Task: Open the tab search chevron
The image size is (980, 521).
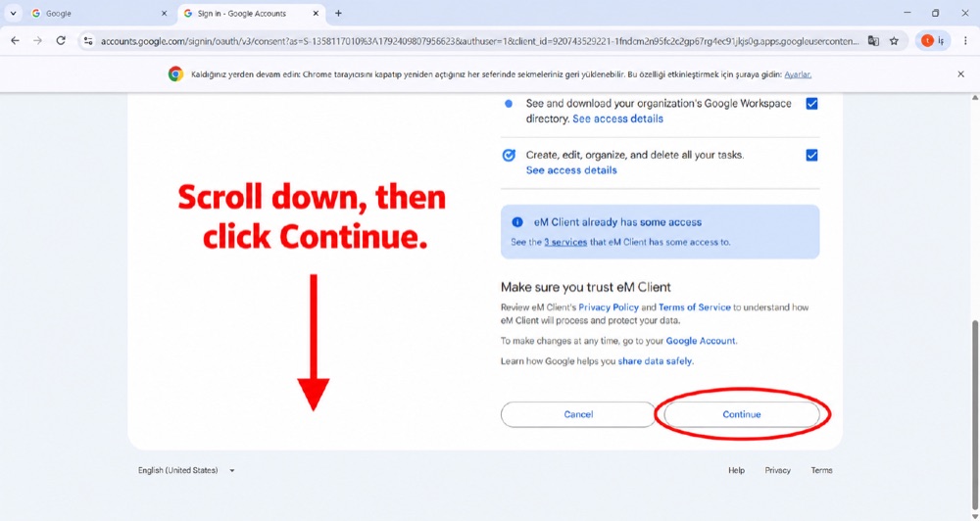Action: pyautogui.click(x=13, y=13)
